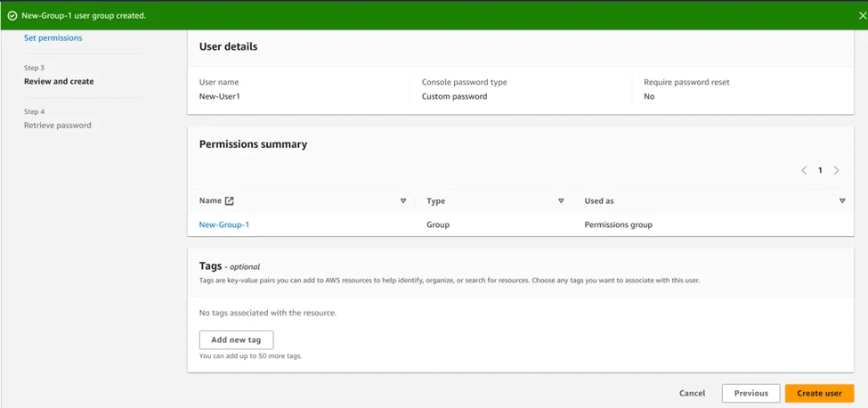Click 'You can add up to 50 more tags' text
This screenshot has height=408, width=868.
click(250, 356)
